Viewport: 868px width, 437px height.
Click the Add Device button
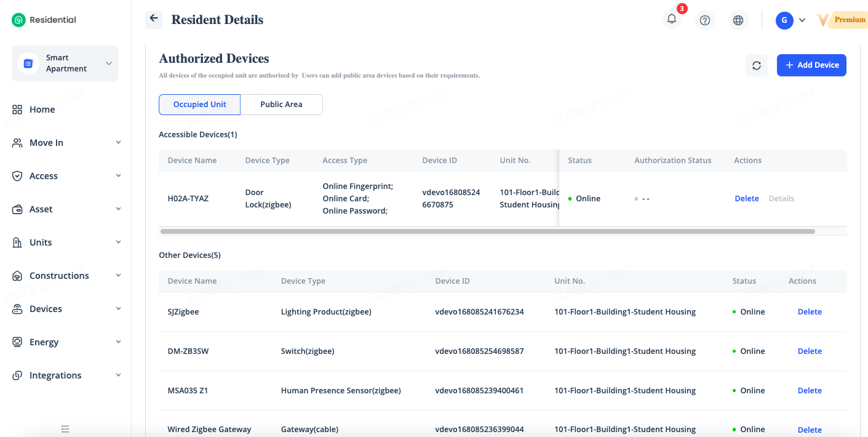point(811,65)
